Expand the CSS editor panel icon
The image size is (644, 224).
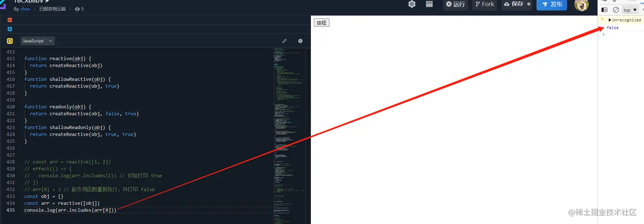(10, 29)
